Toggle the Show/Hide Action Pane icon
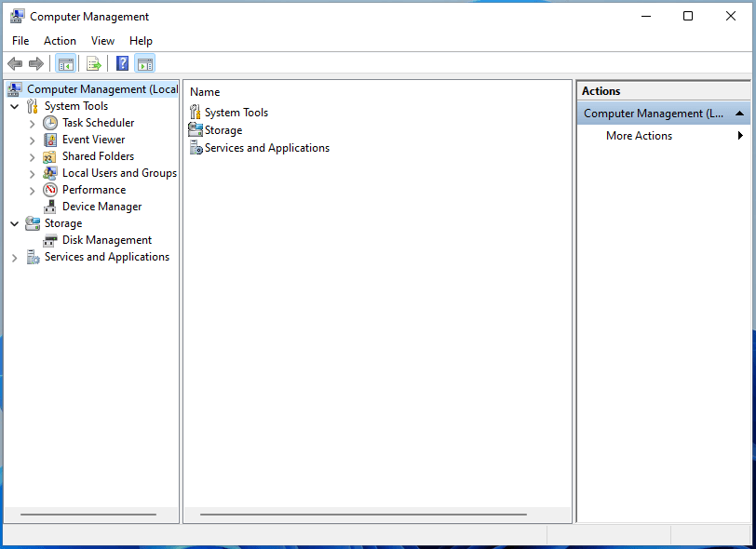The width and height of the screenshot is (756, 549). (144, 63)
